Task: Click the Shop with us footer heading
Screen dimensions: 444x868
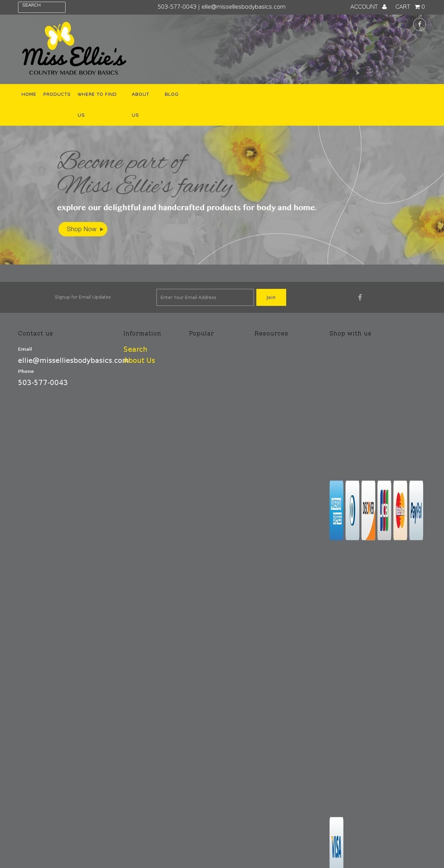Action: coord(350,333)
